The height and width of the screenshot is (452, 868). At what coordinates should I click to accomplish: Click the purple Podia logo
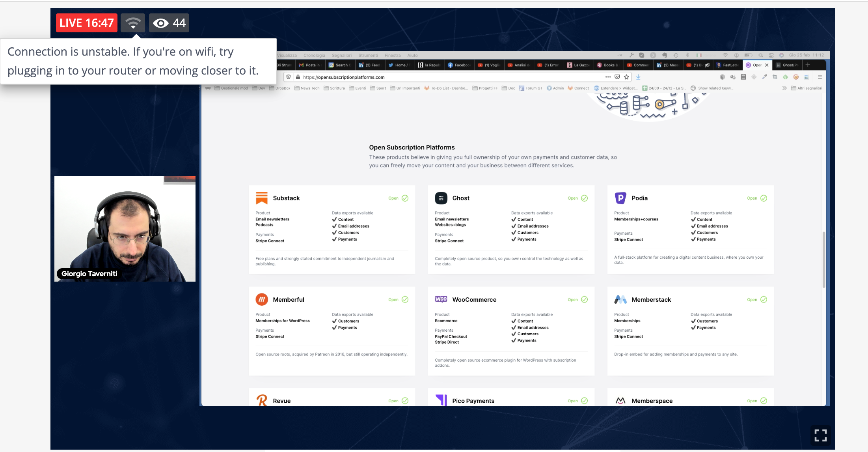620,198
